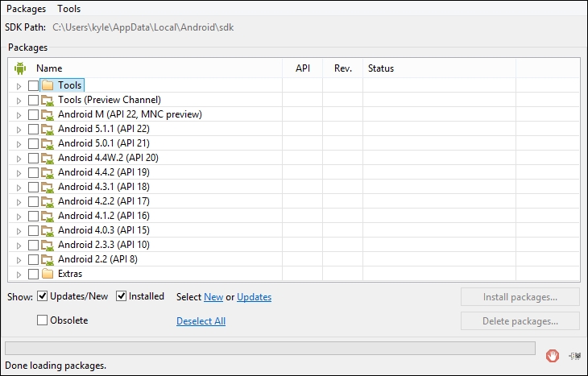
Task: Click the loading progress bar
Action: [270, 348]
